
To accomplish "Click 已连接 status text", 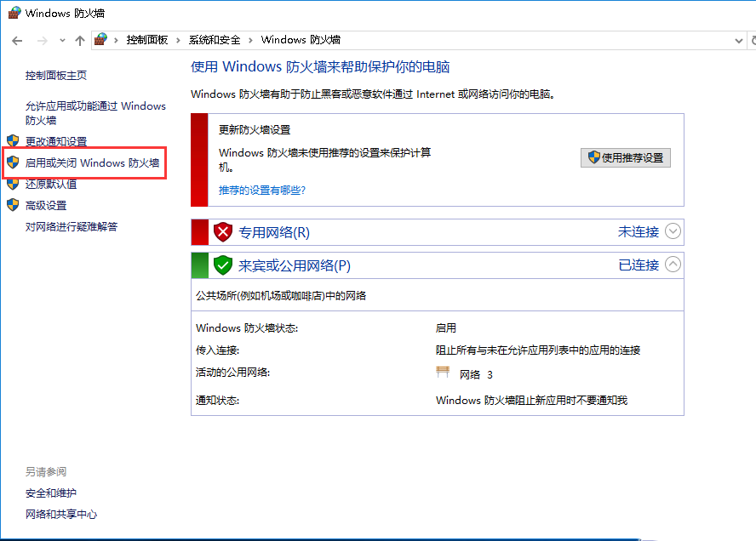I will [639, 265].
